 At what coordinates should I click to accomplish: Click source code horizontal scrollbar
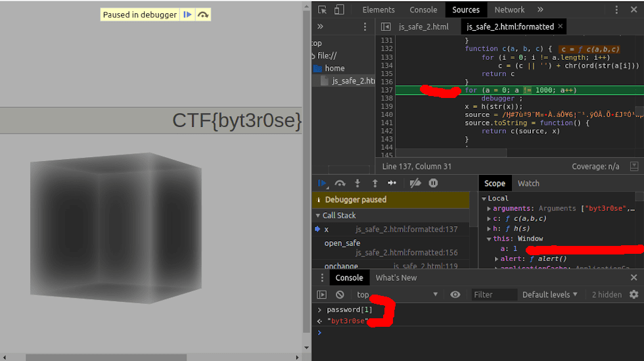tap(451, 153)
